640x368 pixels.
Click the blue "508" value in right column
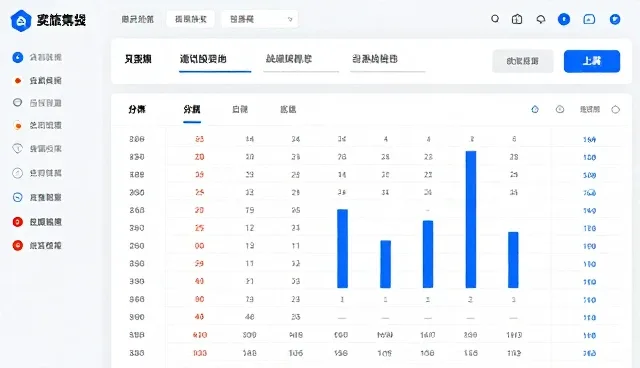point(589,175)
